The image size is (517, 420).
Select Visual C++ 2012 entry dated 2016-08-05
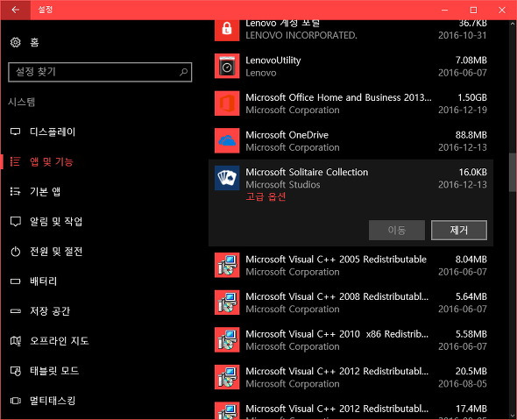point(337,371)
